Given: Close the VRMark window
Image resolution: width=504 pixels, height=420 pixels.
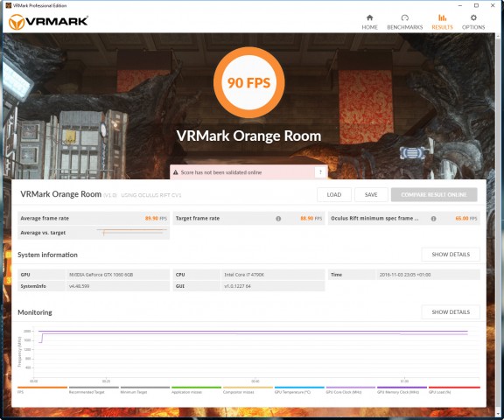Looking at the screenshot, I should coord(493,5).
